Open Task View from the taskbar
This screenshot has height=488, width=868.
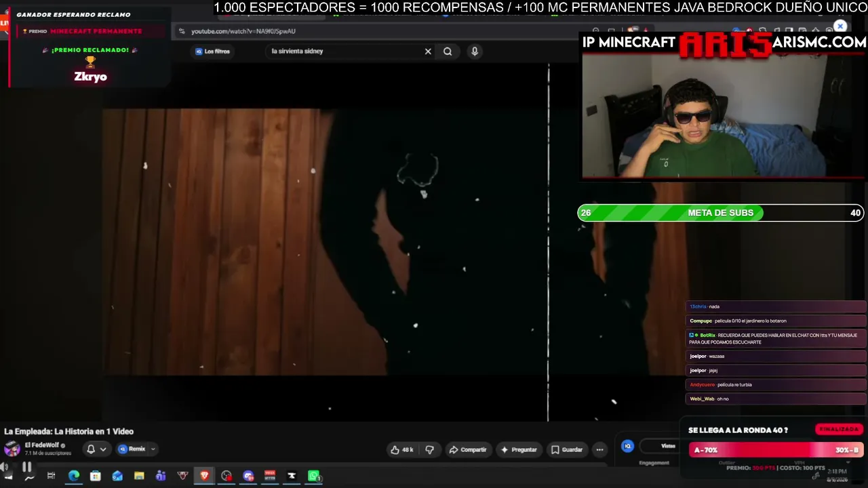[51, 476]
